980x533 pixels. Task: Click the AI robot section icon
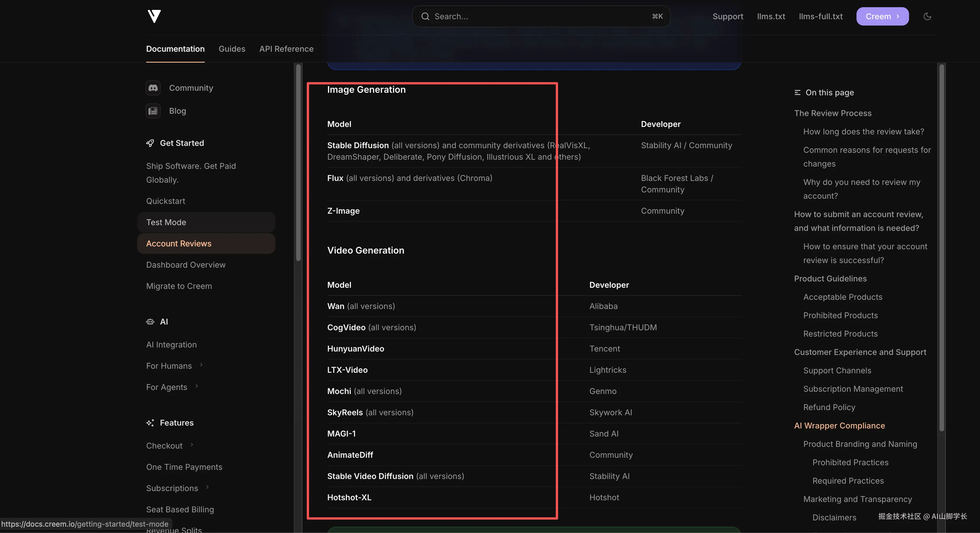(x=150, y=322)
